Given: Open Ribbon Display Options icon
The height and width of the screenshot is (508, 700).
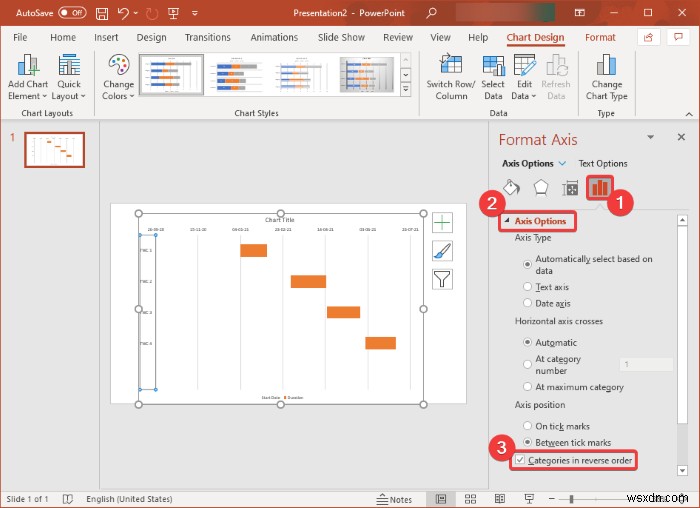Looking at the screenshot, I should click(580, 13).
